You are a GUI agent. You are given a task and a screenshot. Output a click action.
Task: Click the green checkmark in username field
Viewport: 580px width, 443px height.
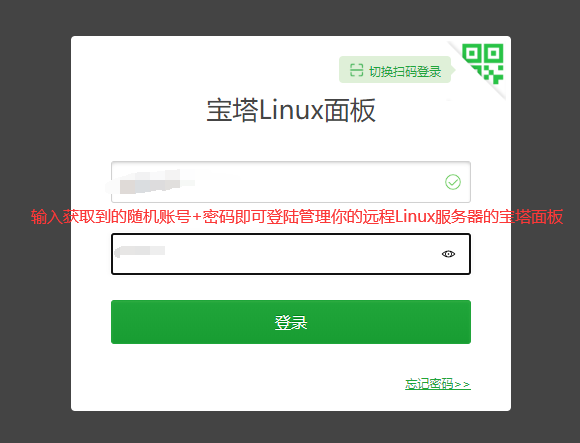[x=453, y=182]
